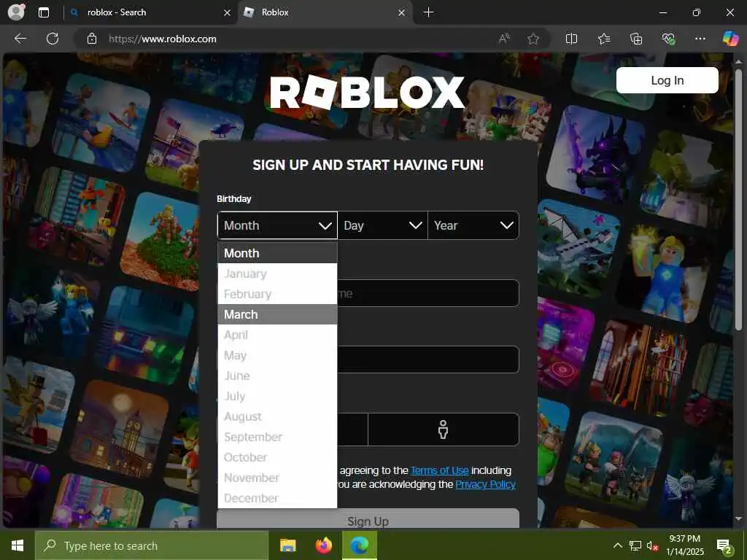
Task: Open the Privacy Policy link
Action: pyautogui.click(x=485, y=484)
